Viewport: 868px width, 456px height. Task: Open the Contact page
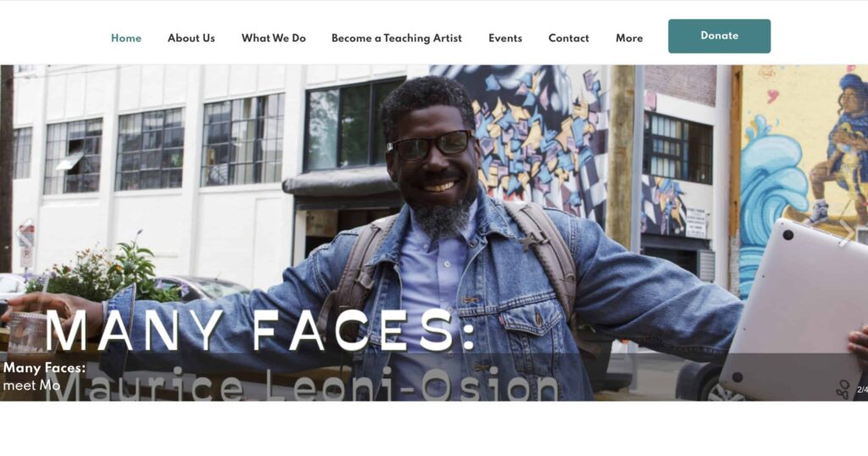pyautogui.click(x=569, y=38)
